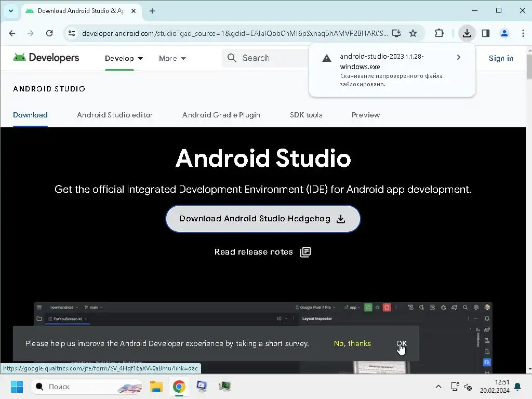Expand the Develop dropdown menu
Image resolution: width=532 pixels, height=399 pixels.
(x=124, y=58)
